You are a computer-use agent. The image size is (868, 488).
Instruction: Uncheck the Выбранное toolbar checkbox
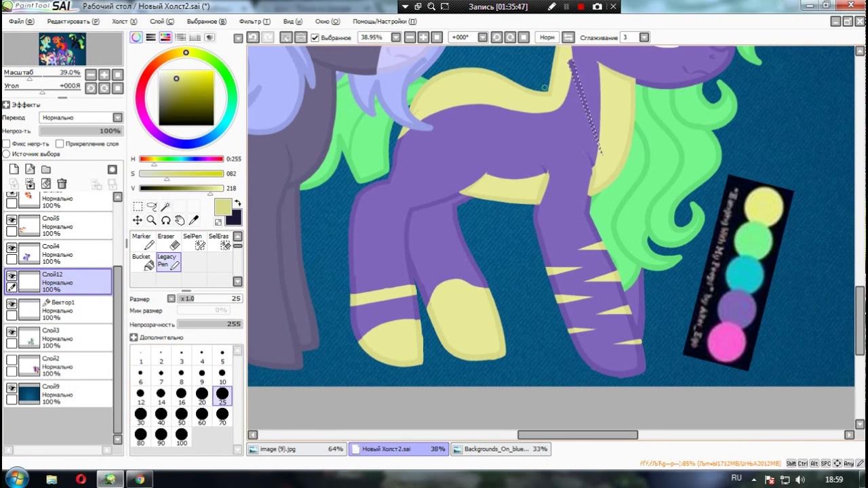315,37
